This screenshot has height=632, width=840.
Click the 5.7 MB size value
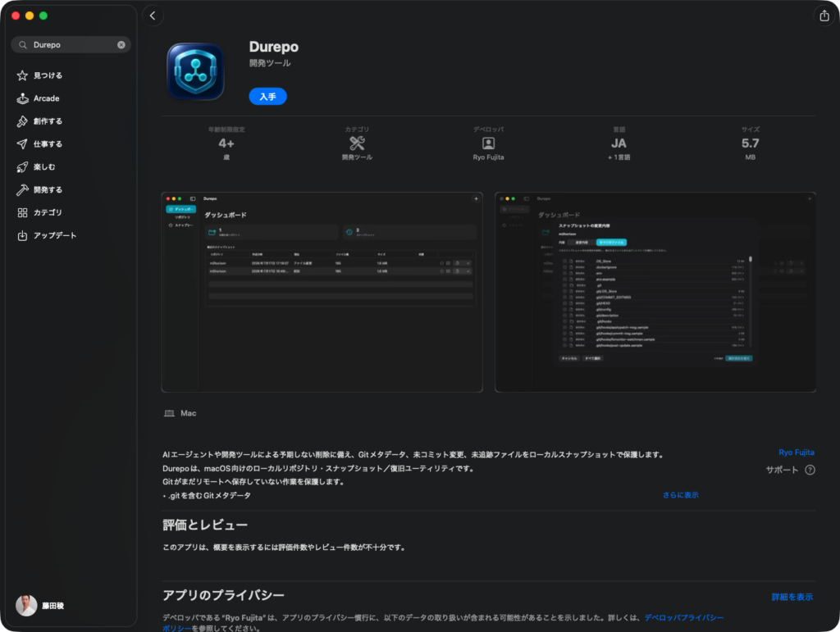coord(750,143)
